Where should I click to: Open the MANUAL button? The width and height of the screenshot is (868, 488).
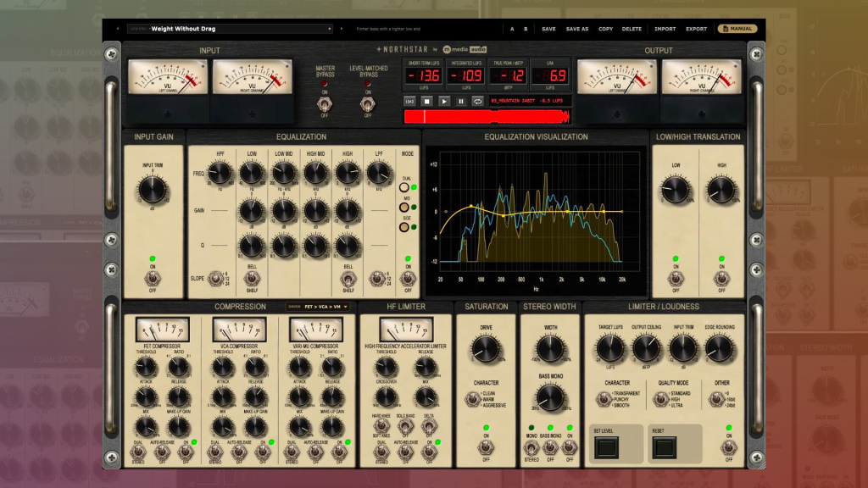coord(737,29)
